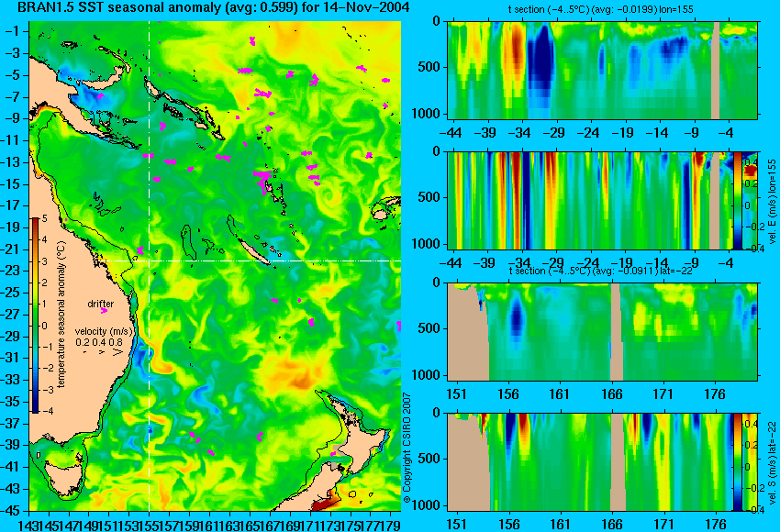Click the 151 label under lat=-22 temperature section

click(x=457, y=394)
